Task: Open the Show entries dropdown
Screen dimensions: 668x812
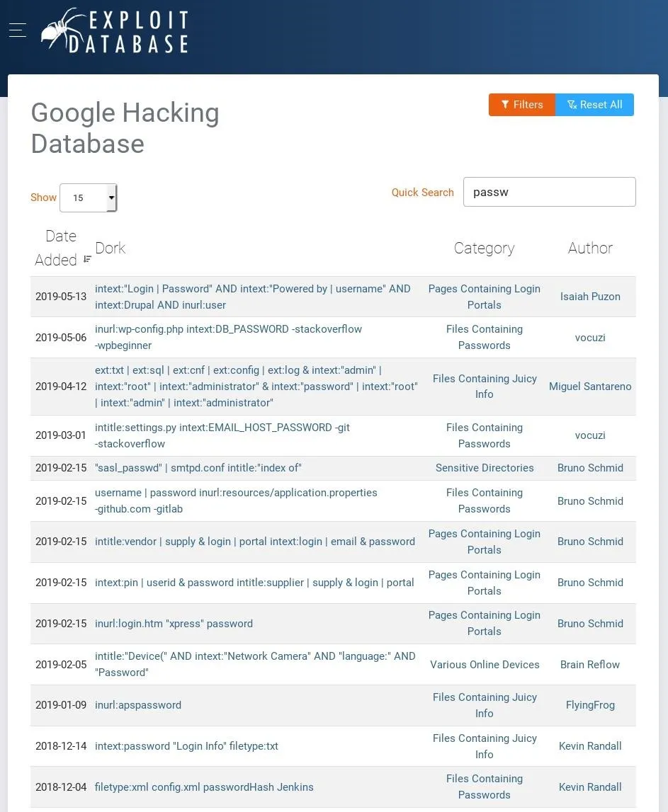Action: point(88,198)
